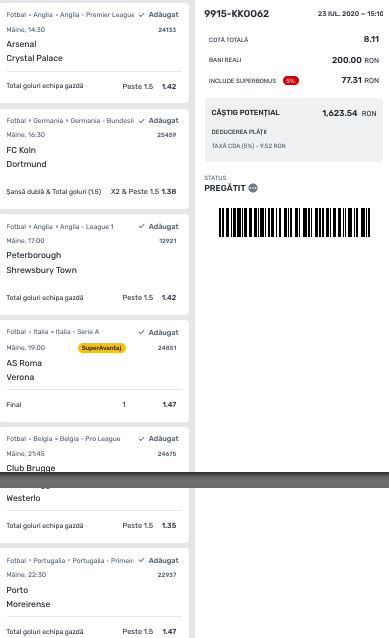Click the status info icon next to PREGĂTIT
389x638 pixels.
(253, 188)
